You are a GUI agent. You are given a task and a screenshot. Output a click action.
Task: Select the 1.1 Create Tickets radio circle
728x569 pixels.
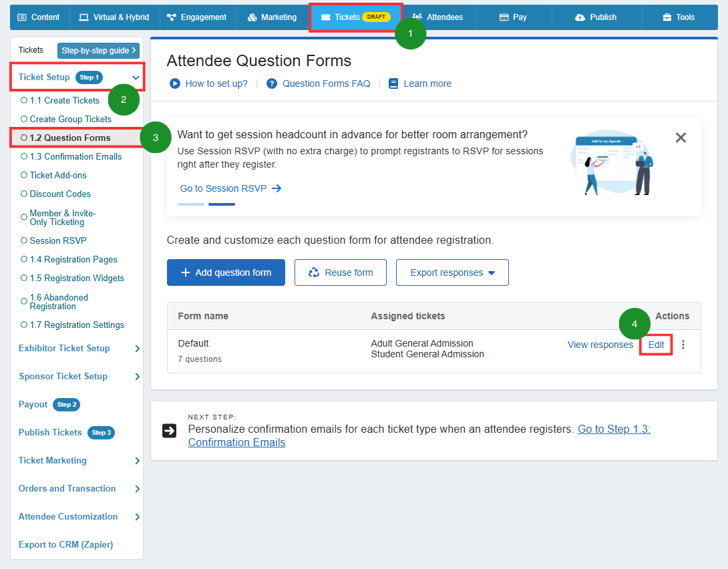click(x=23, y=100)
